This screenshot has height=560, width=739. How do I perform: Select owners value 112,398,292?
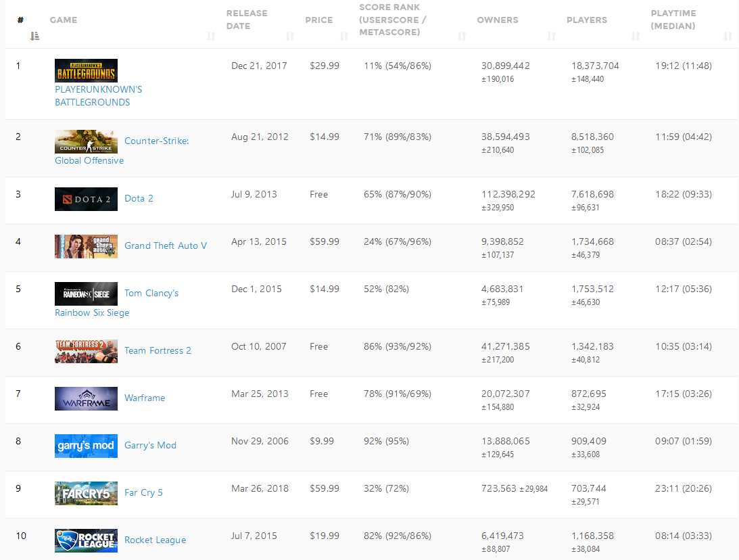[x=508, y=194]
